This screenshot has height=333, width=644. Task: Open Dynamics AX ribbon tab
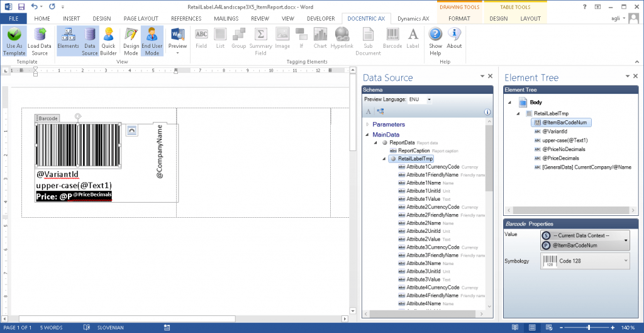[414, 18]
